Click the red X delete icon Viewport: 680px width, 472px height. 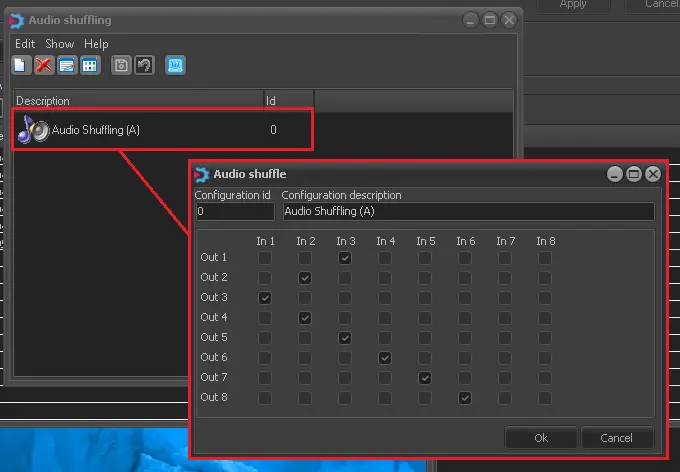(44, 65)
